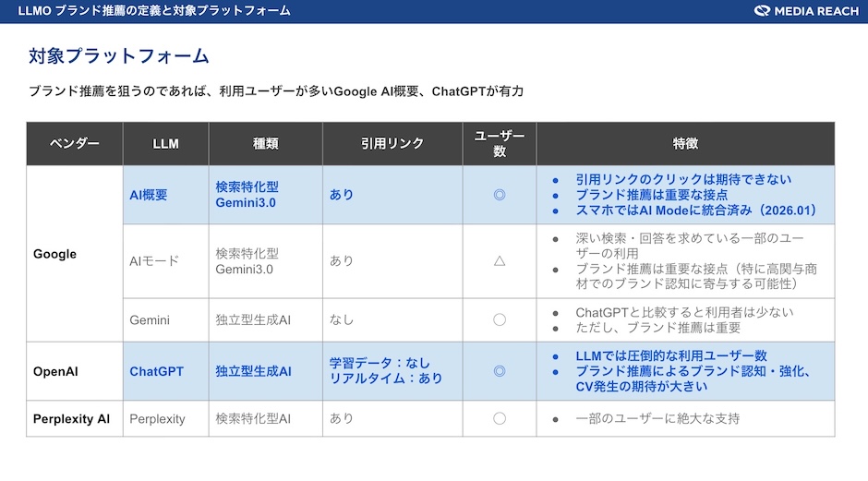
Task: Click 検索特化型 Gemini3.0 in AIモード row
Action: pyautogui.click(x=247, y=261)
